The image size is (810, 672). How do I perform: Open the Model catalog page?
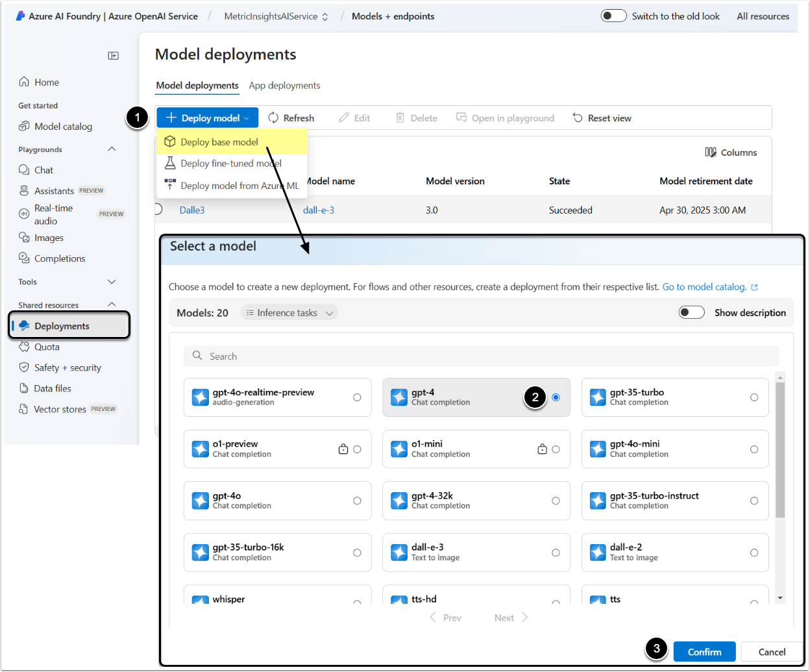pyautogui.click(x=63, y=127)
